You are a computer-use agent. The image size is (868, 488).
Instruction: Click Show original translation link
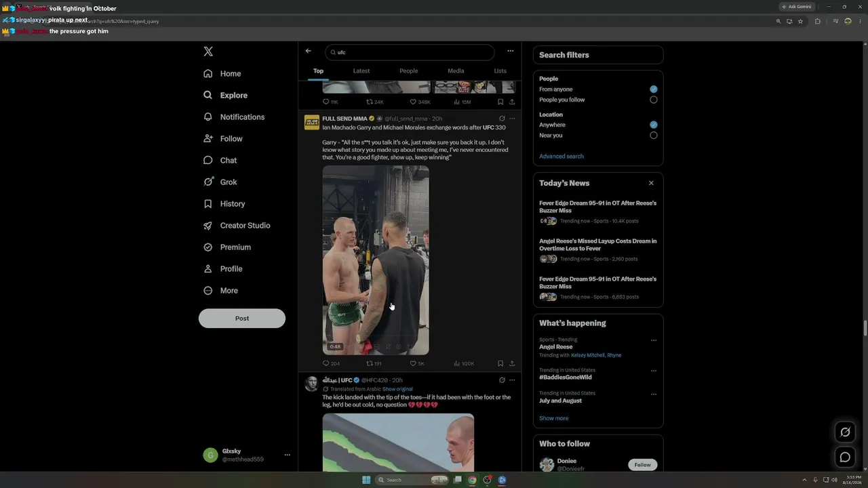tap(397, 390)
